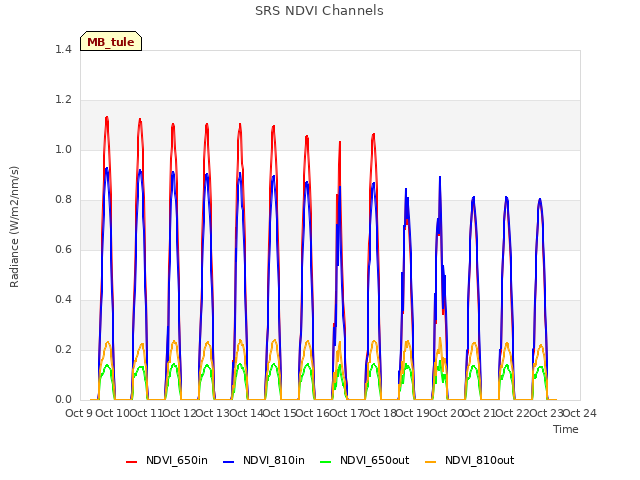
Task: Select the NDVI_810out legend entry
Action: (x=469, y=460)
